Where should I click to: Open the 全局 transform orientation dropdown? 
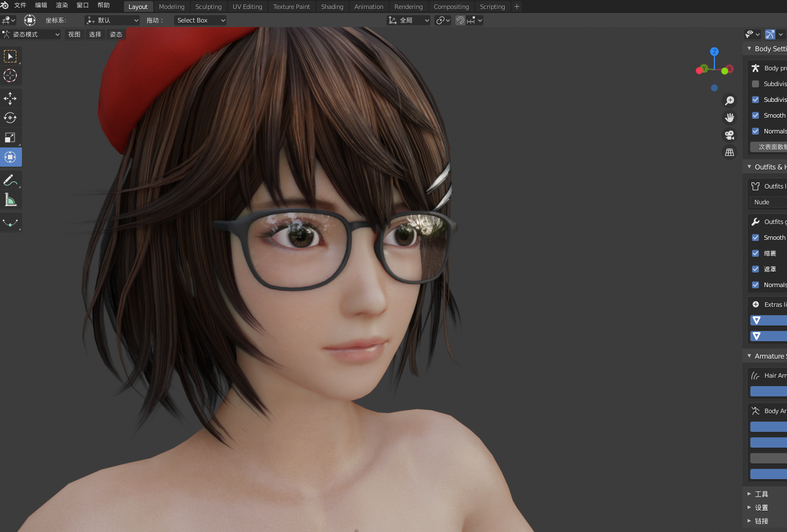[409, 20]
